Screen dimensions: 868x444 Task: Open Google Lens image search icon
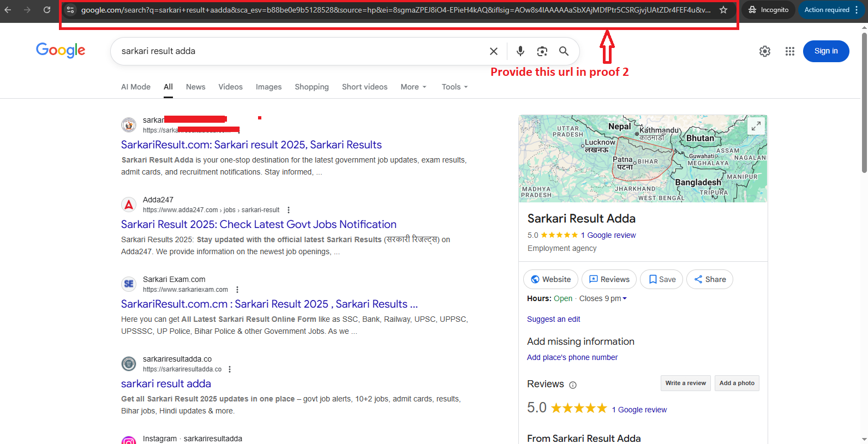pos(542,51)
